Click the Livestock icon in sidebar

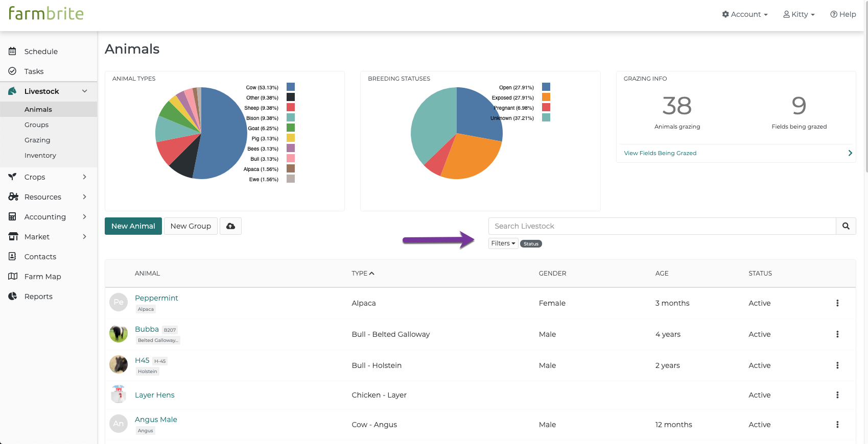point(12,91)
